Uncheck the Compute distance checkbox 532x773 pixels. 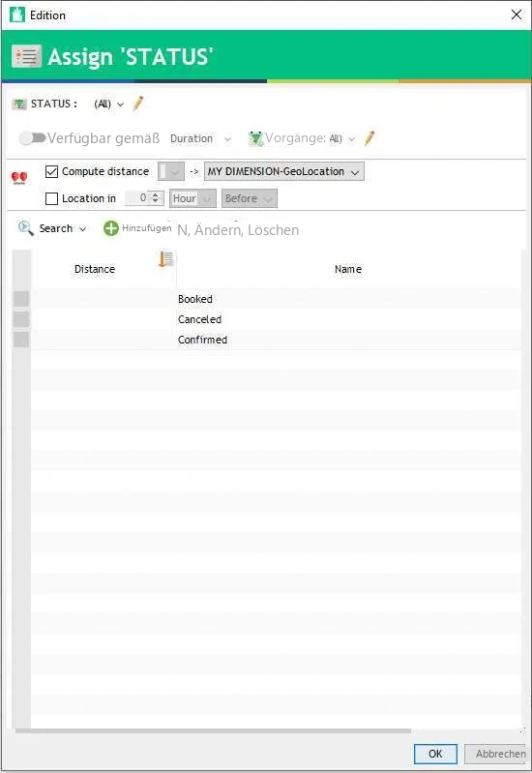point(52,171)
